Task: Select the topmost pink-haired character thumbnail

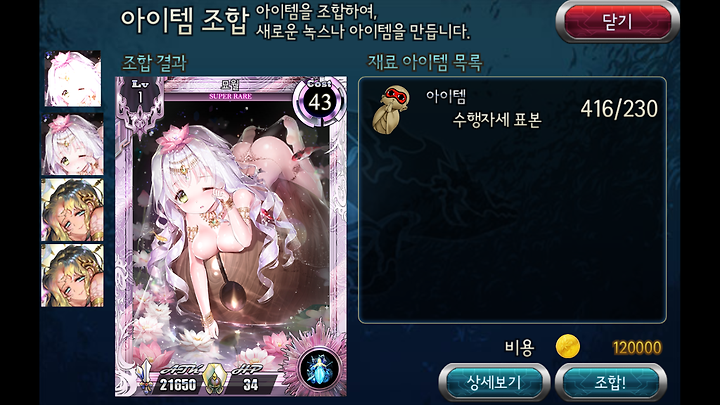Action: click(x=73, y=79)
